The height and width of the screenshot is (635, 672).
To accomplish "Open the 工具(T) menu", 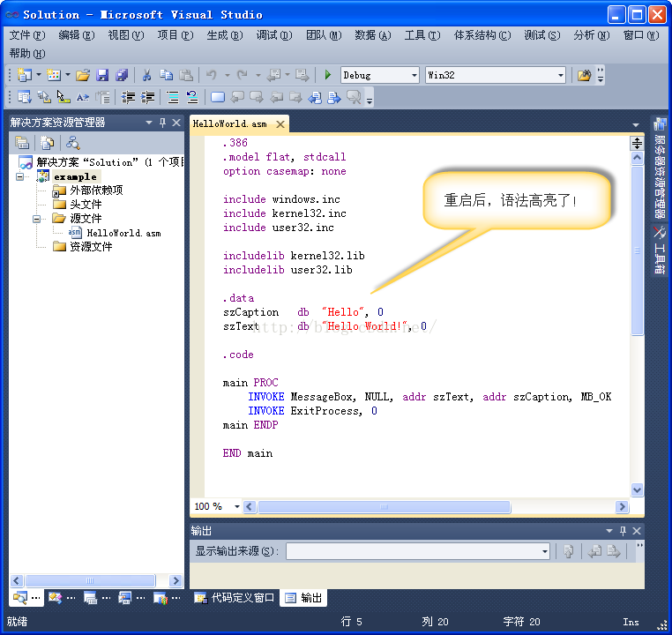I will pyautogui.click(x=422, y=35).
